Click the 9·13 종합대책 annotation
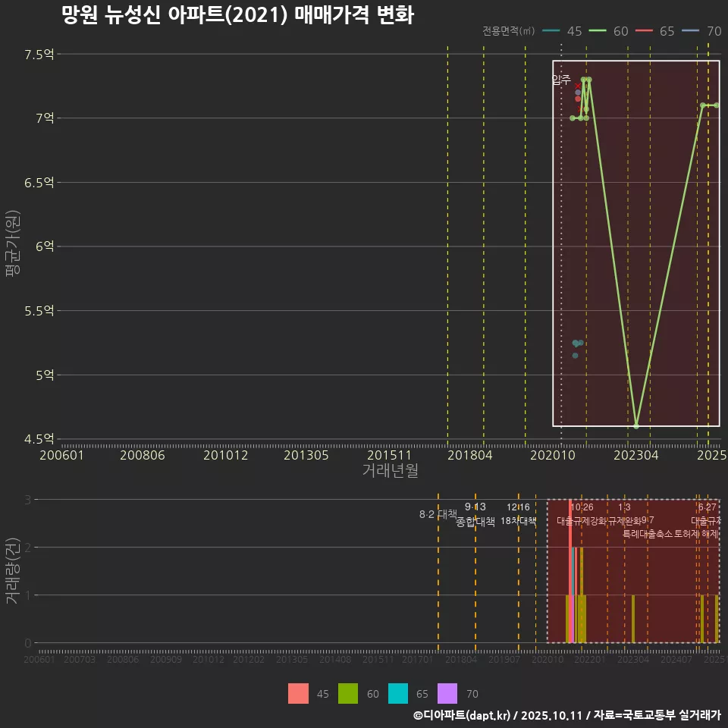 coord(477,514)
